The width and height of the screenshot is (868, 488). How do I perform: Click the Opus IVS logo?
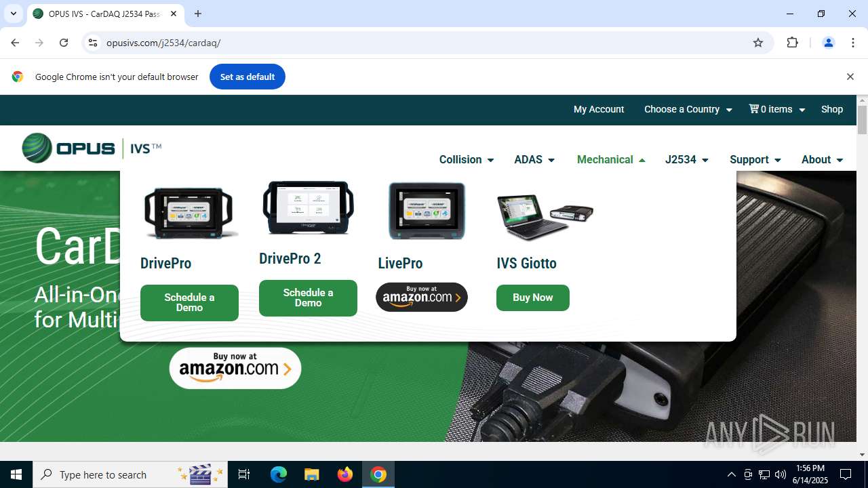(x=92, y=148)
